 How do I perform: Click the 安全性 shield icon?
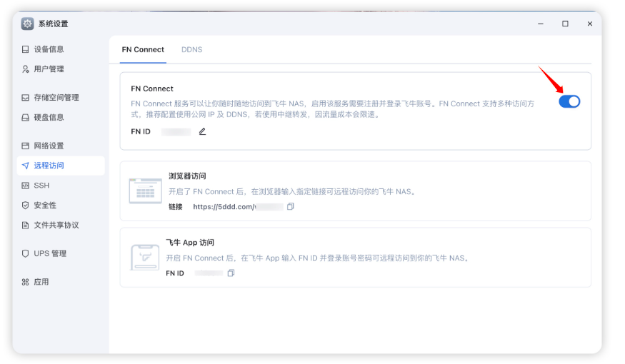click(26, 206)
